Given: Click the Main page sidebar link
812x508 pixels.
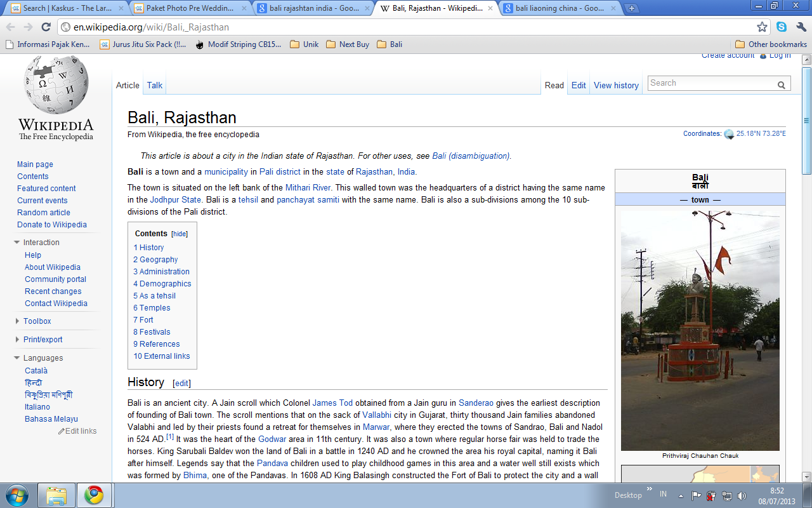Looking at the screenshot, I should (x=35, y=164).
